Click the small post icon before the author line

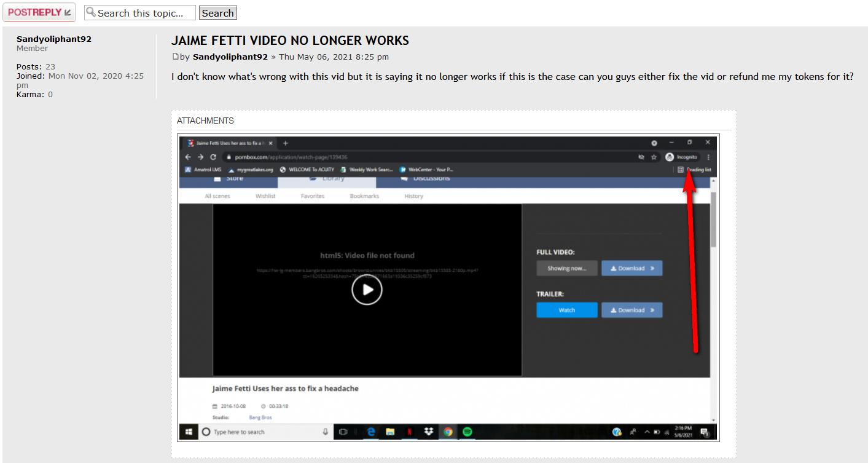tap(175, 57)
